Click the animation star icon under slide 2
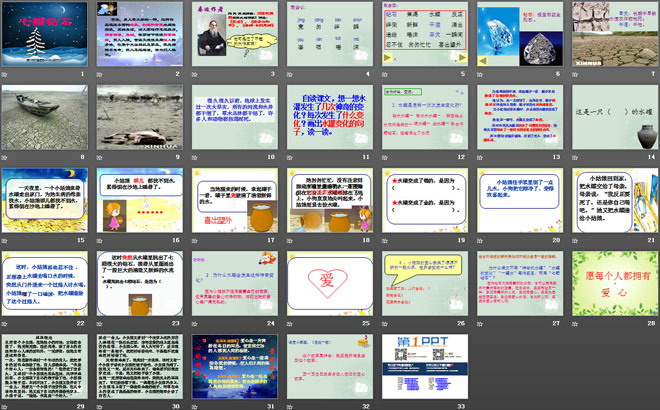The width and height of the screenshot is (660, 410). tap(100, 74)
